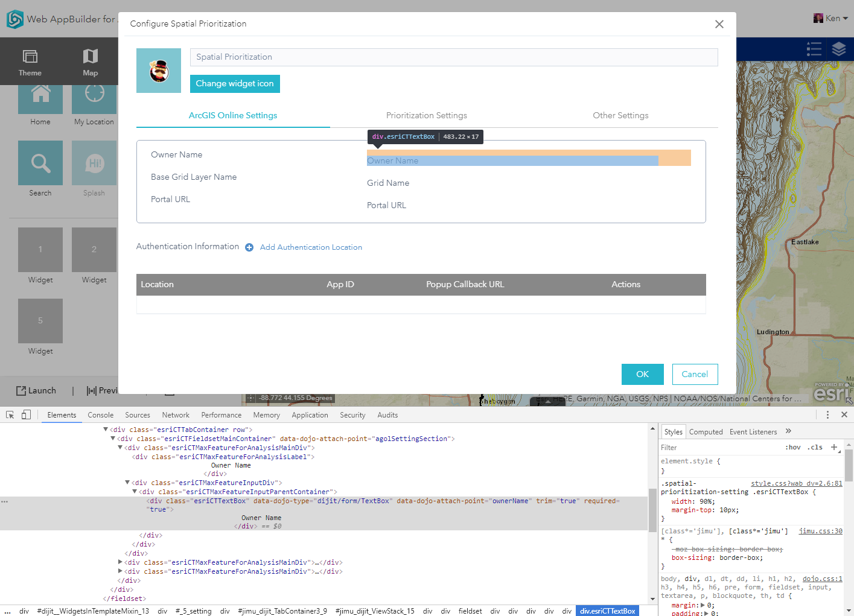This screenshot has height=616, width=854.
Task: Click widget placeholder number 5
Action: point(40,321)
